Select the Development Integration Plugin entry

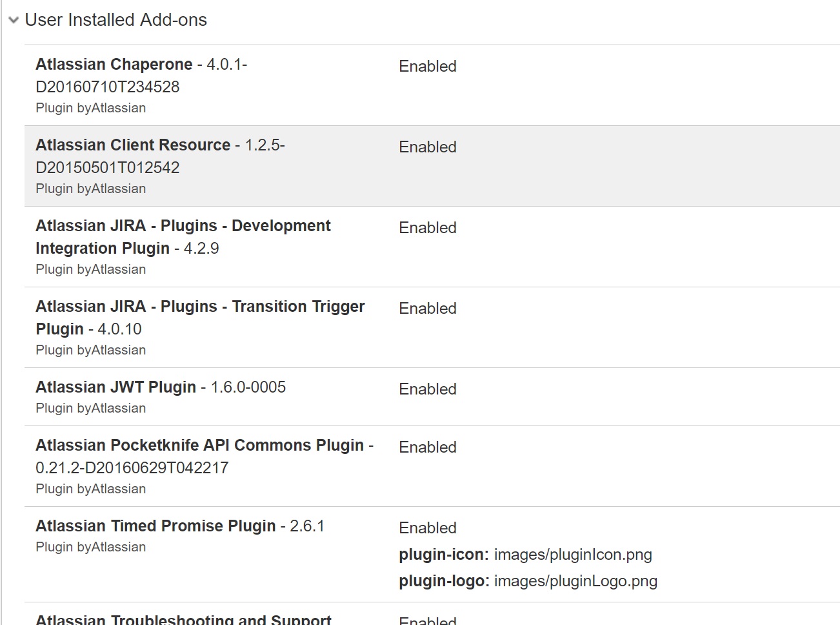coord(183,237)
